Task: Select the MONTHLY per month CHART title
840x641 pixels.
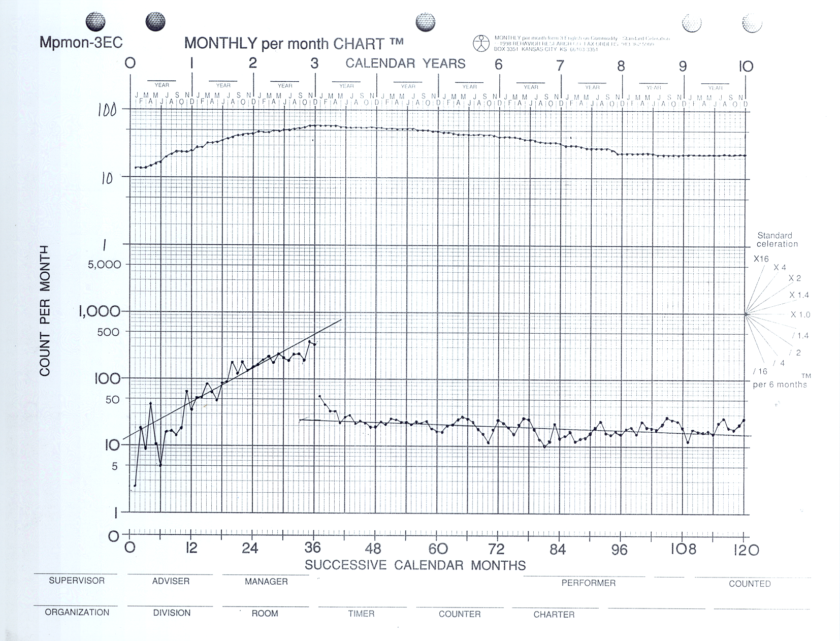Action: pos(294,43)
